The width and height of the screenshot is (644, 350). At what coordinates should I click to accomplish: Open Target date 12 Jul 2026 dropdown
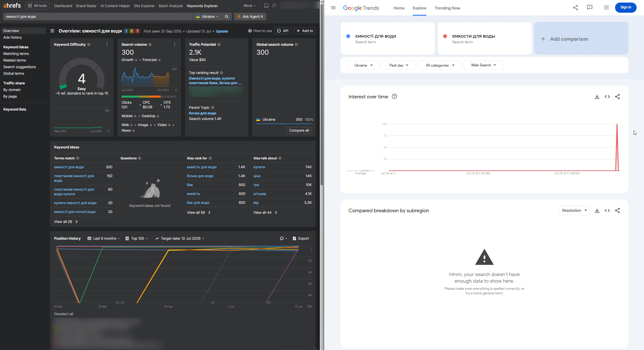[x=180, y=238]
